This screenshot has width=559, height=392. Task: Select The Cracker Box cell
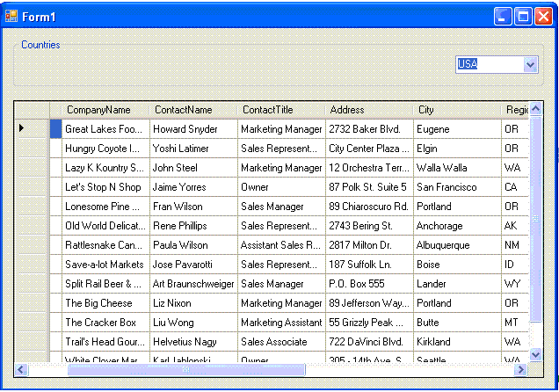[x=105, y=323]
